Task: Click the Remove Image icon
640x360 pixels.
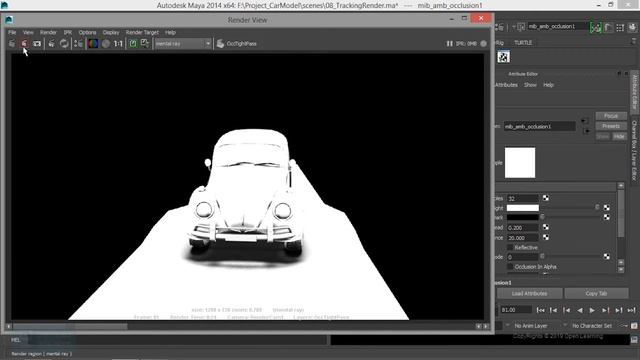Action: tap(145, 43)
